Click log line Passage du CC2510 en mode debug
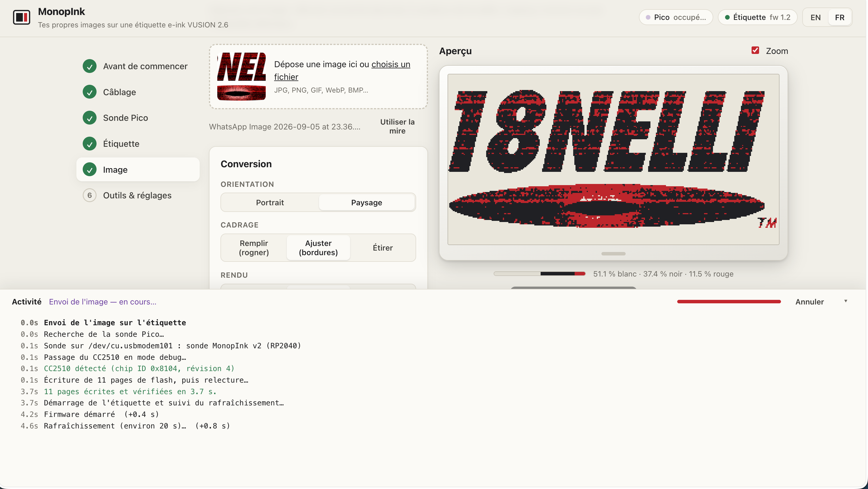This screenshot has height=489, width=868. [x=115, y=357]
